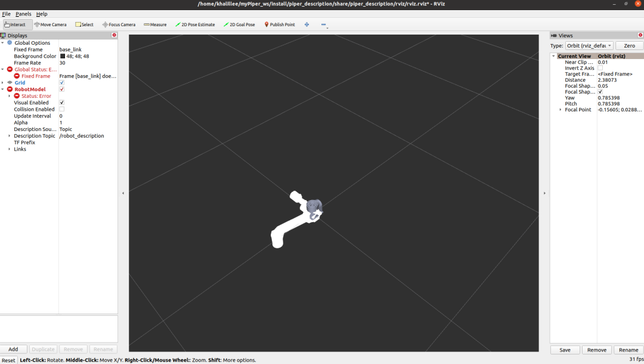Close the Displays panel
The image size is (644, 364).
(x=114, y=35)
